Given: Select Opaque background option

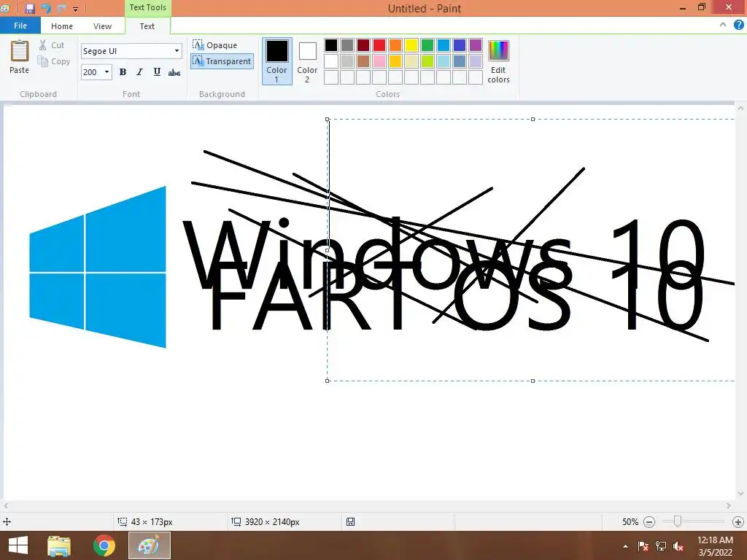Looking at the screenshot, I should (x=215, y=44).
